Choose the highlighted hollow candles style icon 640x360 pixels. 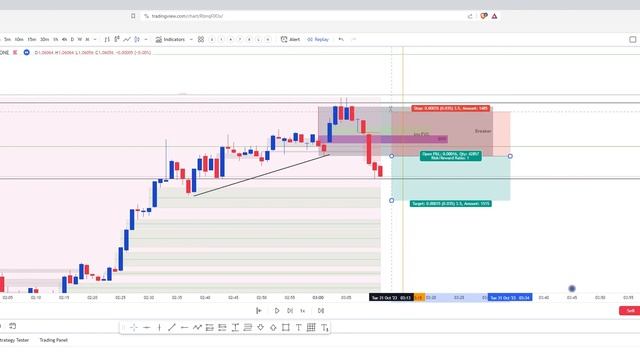point(137,40)
